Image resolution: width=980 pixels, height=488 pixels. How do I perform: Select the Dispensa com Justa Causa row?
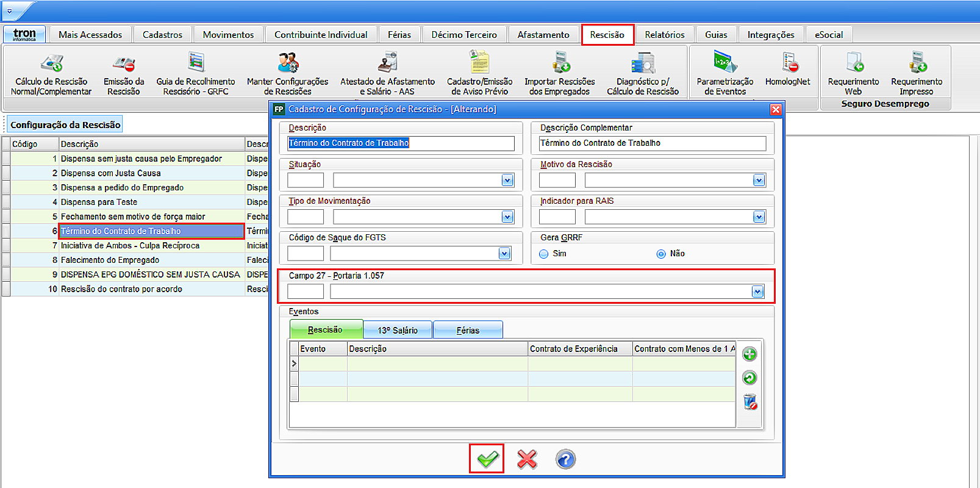(127, 173)
